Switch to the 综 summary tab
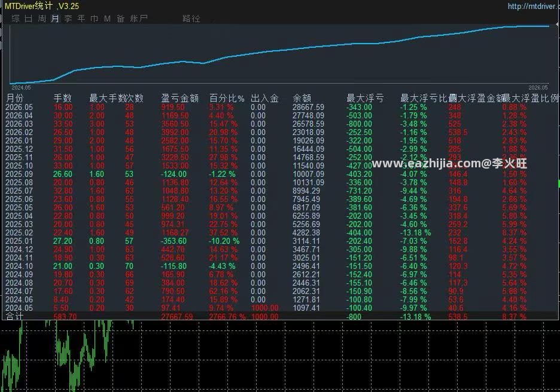Screen dimensions: 560x392 coord(16,19)
